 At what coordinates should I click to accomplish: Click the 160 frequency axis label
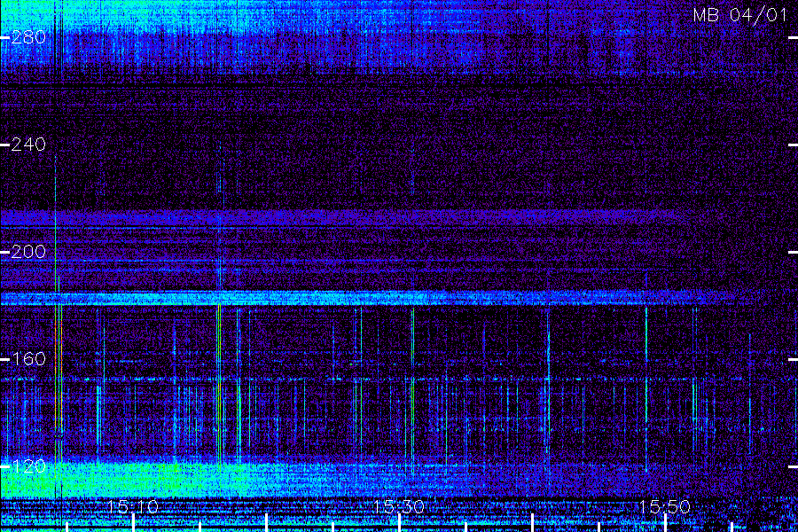tap(28, 359)
